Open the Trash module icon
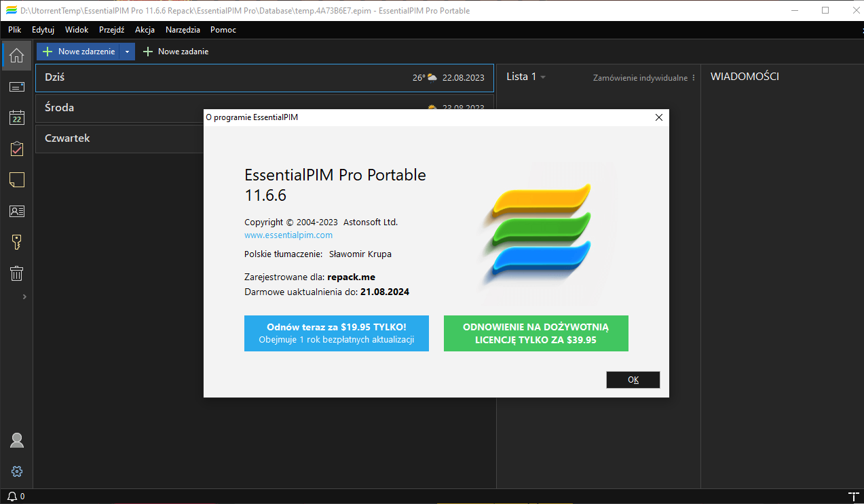864x504 pixels. click(16, 273)
